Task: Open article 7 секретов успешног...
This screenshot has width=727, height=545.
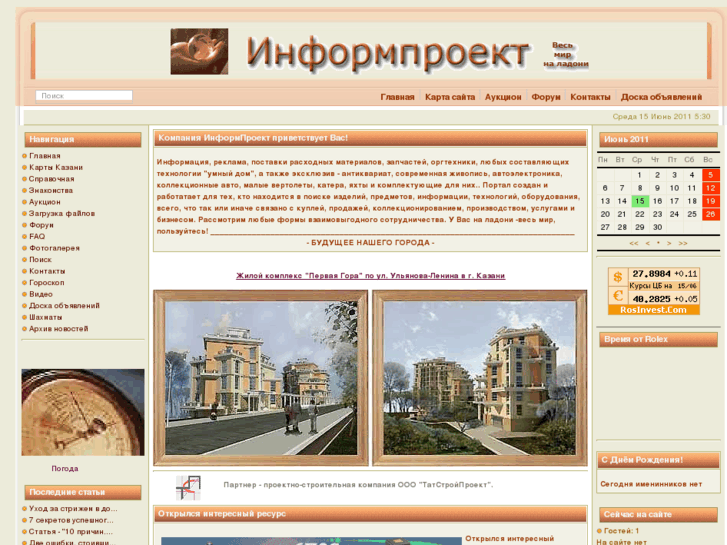Action: click(x=71, y=520)
